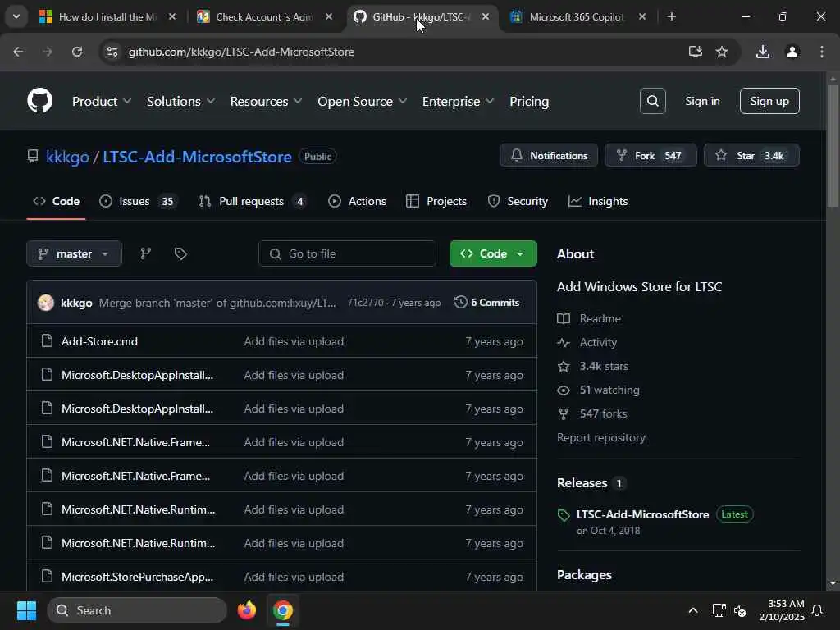Click the LTSC-Add-MicrosoftStore repository title
The width and height of the screenshot is (840, 630).
point(197,157)
